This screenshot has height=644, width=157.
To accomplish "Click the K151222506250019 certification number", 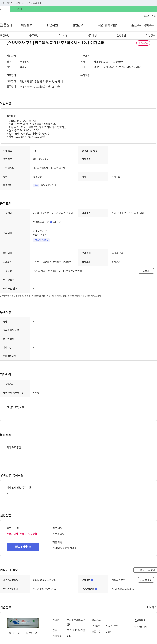I will click(x=123, y=589).
